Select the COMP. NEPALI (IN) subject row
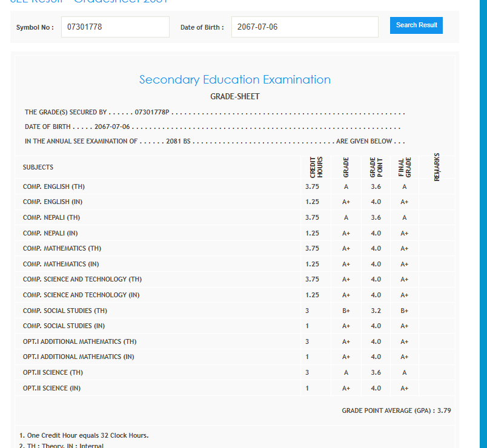This screenshot has width=487, height=448. click(50, 233)
